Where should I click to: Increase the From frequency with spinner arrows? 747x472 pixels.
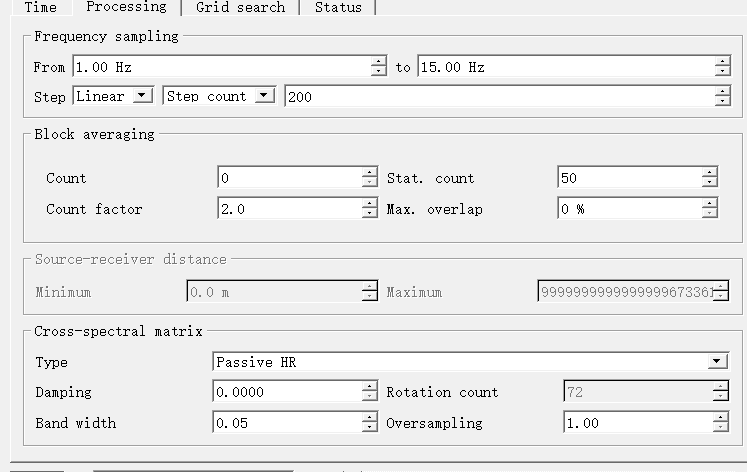point(378,63)
